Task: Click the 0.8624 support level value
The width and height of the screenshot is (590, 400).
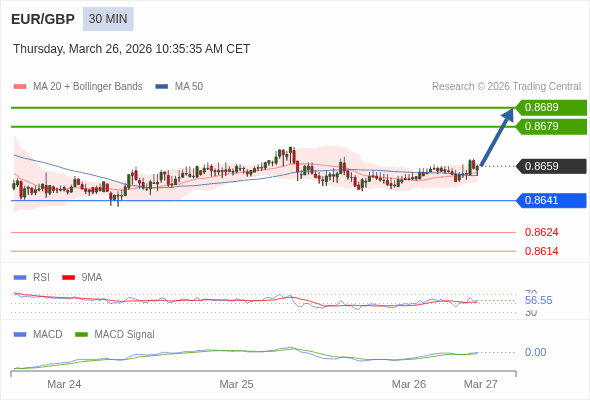Action: tap(541, 232)
